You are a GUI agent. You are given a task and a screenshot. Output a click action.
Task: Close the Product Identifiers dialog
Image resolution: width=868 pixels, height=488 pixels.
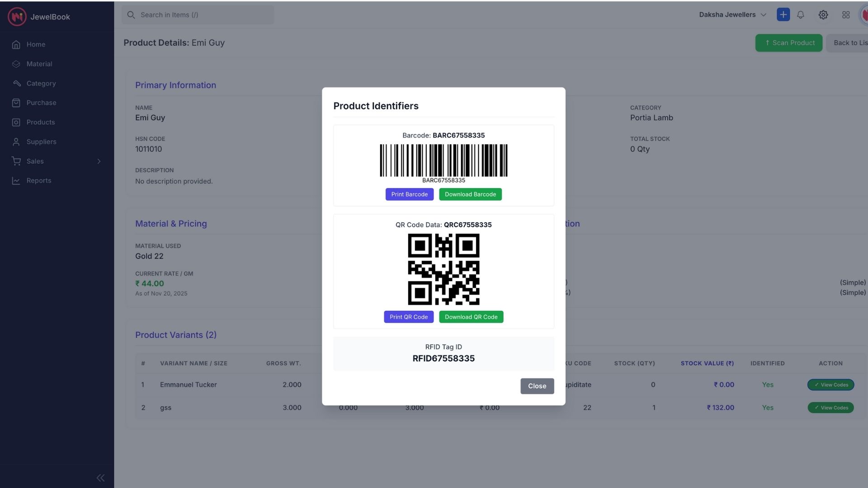tap(537, 386)
